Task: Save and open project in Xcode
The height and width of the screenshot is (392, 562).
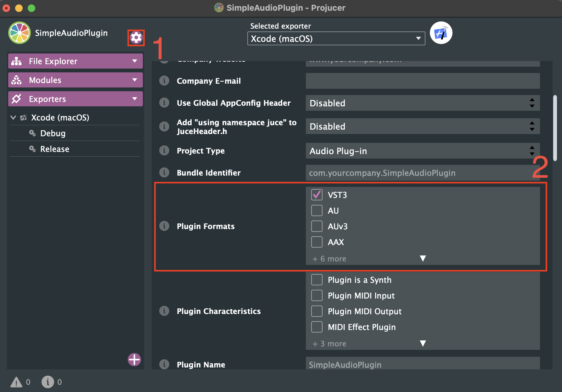Action: tap(441, 33)
